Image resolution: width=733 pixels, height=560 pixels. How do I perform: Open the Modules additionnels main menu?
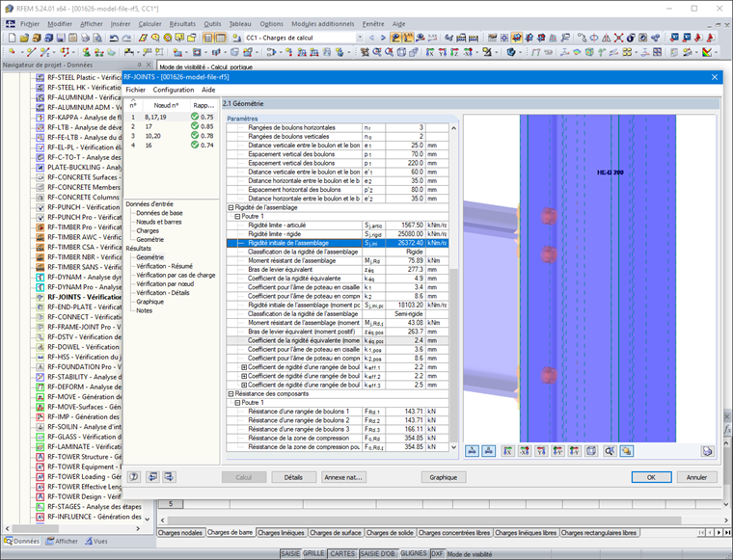322,24
